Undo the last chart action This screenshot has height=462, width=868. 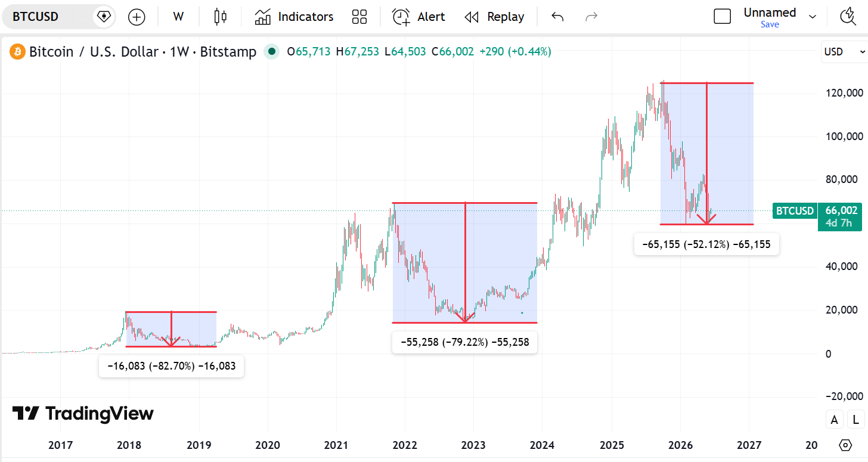(x=557, y=17)
